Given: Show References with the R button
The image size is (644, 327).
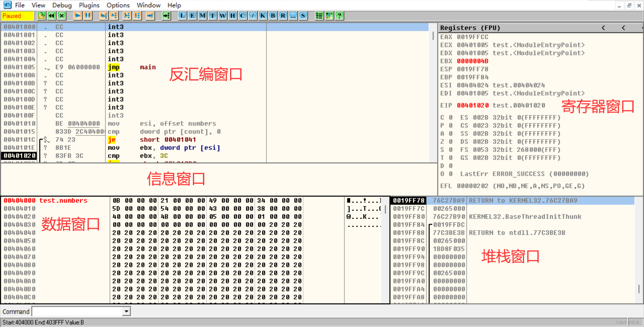Looking at the screenshot, I should click(283, 16).
